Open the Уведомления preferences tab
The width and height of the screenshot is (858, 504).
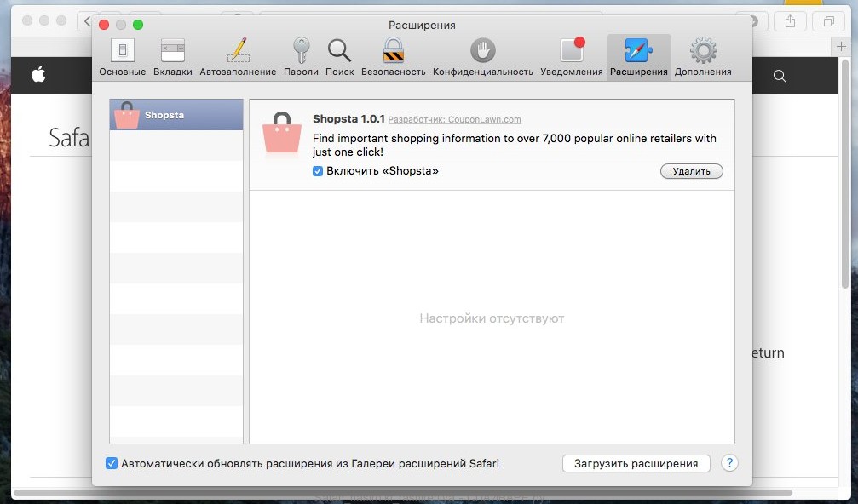click(x=571, y=57)
